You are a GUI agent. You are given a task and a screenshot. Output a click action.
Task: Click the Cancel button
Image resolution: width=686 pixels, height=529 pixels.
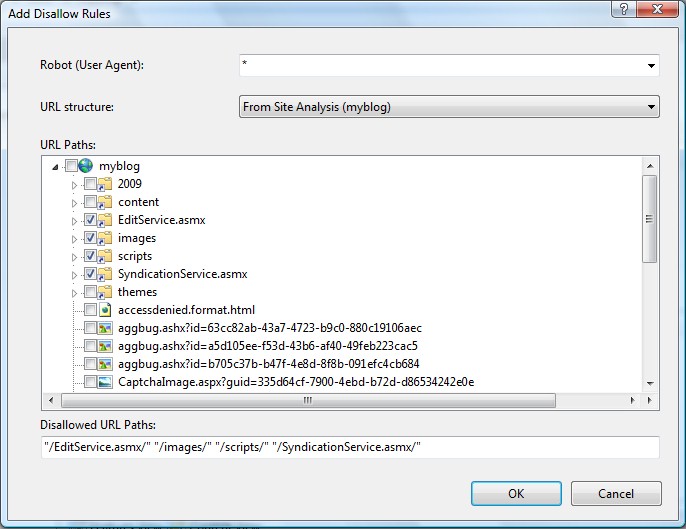pyautogui.click(x=616, y=494)
